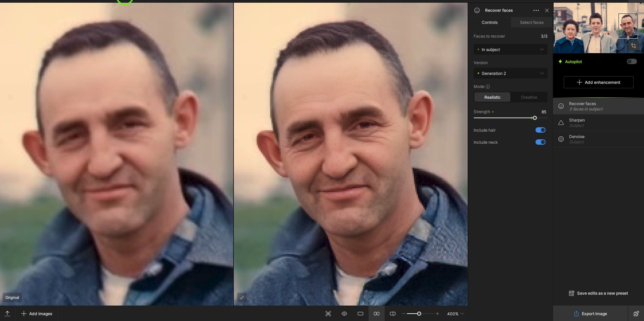Expand the Generation 2 version dropdown
The width and height of the screenshot is (644, 321).
(x=510, y=74)
